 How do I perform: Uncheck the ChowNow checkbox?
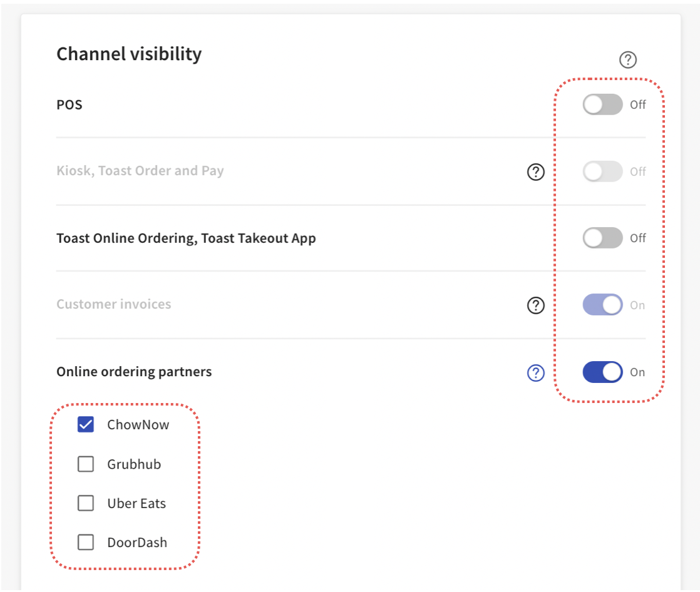[x=86, y=424]
